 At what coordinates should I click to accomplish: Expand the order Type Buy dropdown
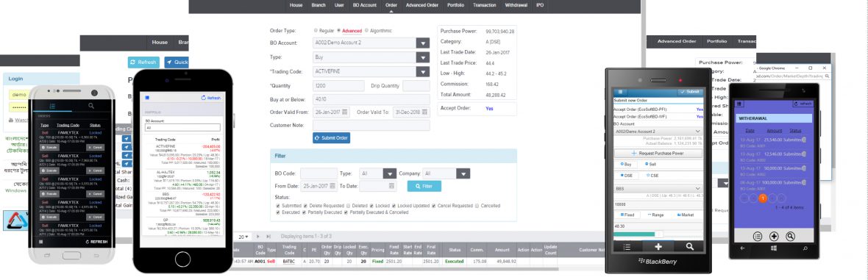tap(423, 57)
